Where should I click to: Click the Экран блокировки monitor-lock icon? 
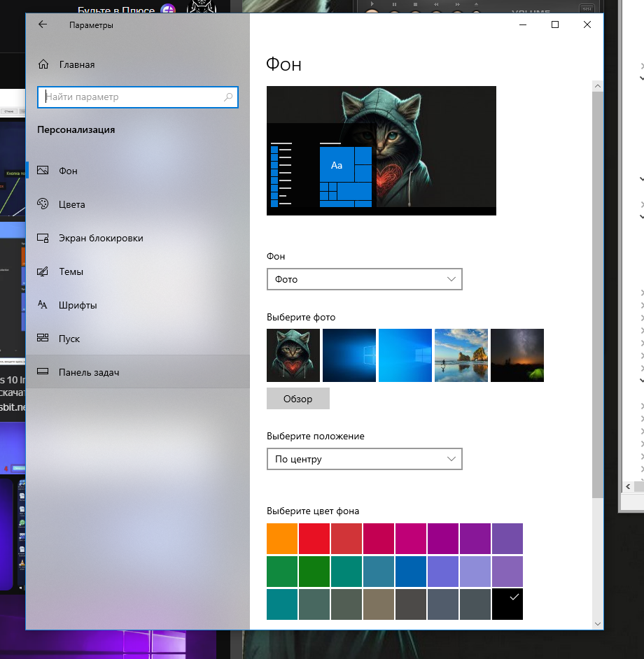click(43, 238)
